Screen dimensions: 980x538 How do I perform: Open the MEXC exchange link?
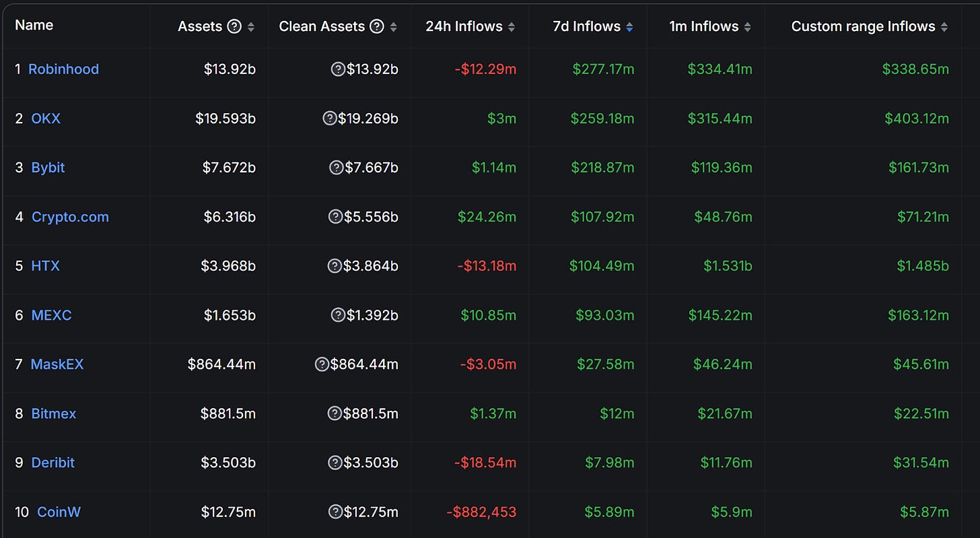51,314
